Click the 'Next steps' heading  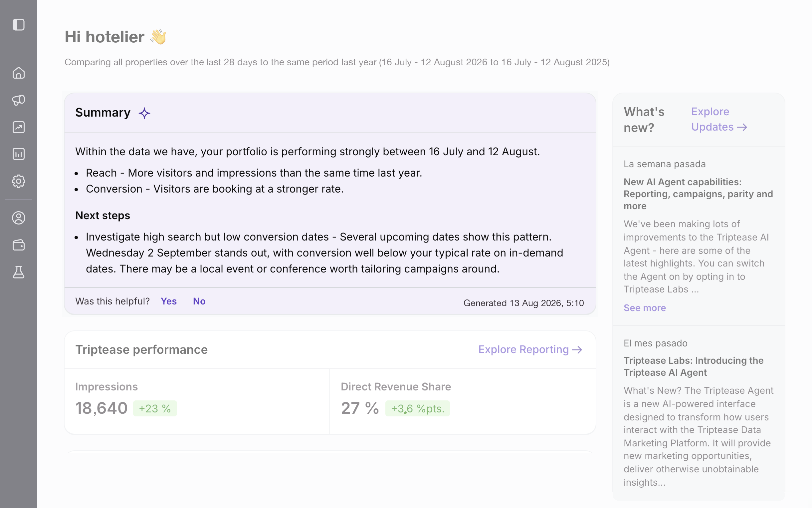103,216
